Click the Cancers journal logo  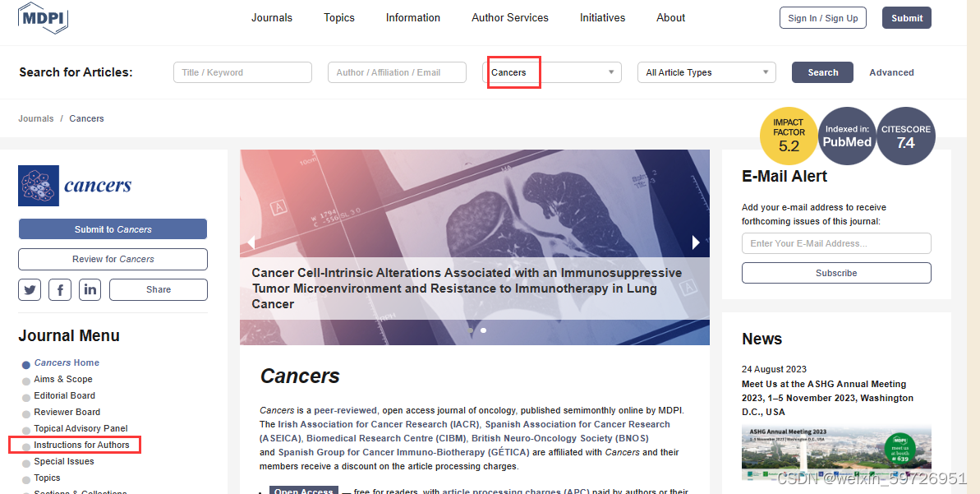point(75,186)
